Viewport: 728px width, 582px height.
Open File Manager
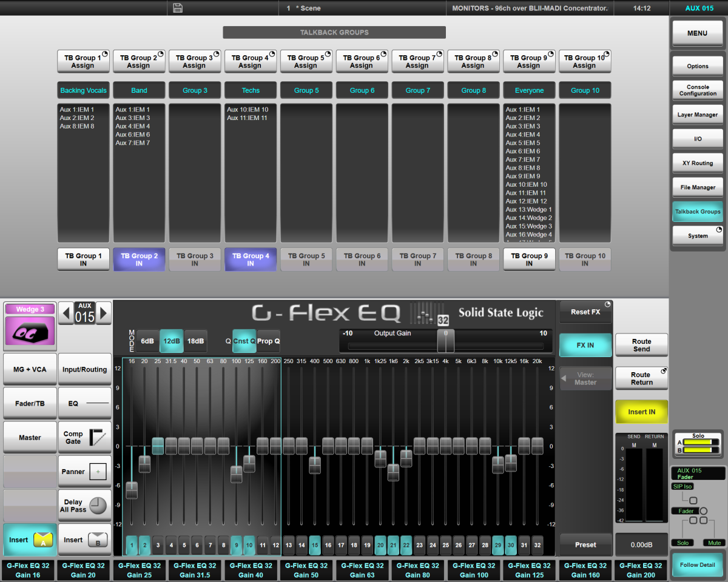(698, 187)
